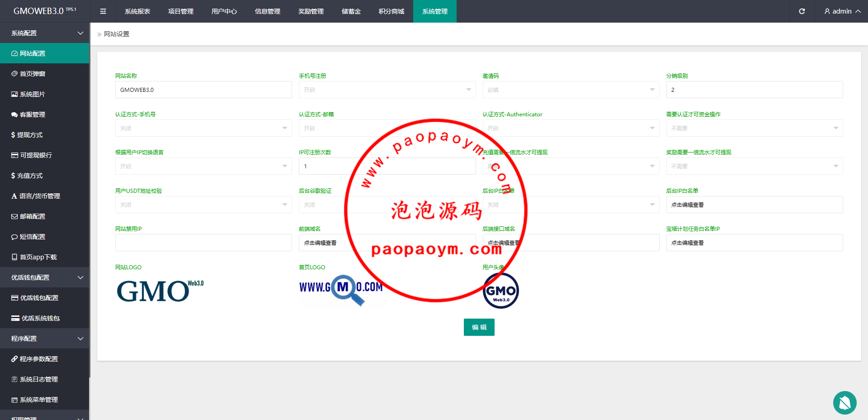Click the refresh icon in top bar
Screen dimensions: 868x420
click(x=802, y=11)
